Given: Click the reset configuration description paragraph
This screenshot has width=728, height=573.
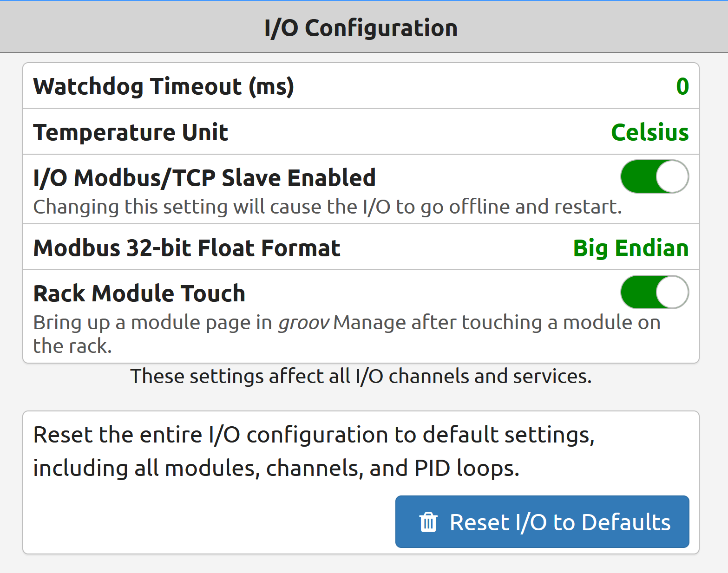Looking at the screenshot, I should 314,451.
